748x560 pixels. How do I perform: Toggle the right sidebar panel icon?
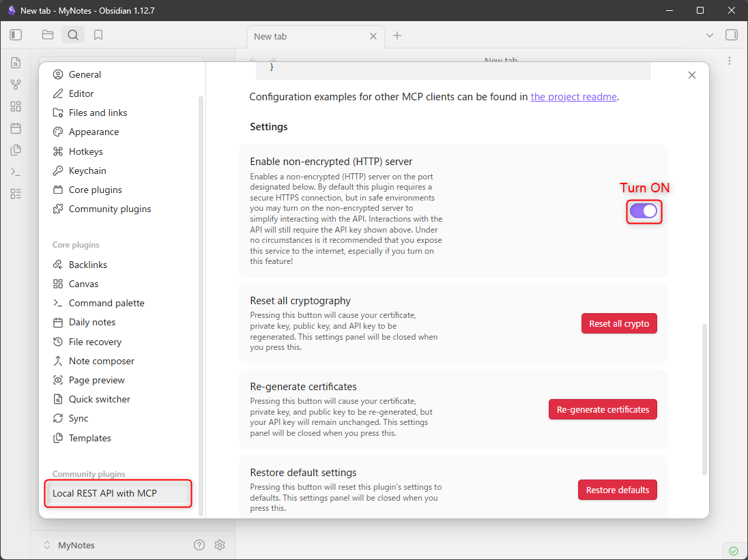(732, 35)
